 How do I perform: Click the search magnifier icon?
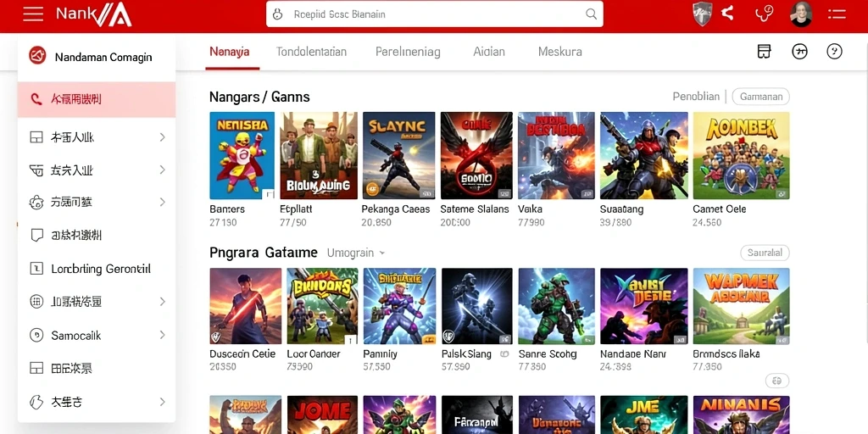[591, 14]
